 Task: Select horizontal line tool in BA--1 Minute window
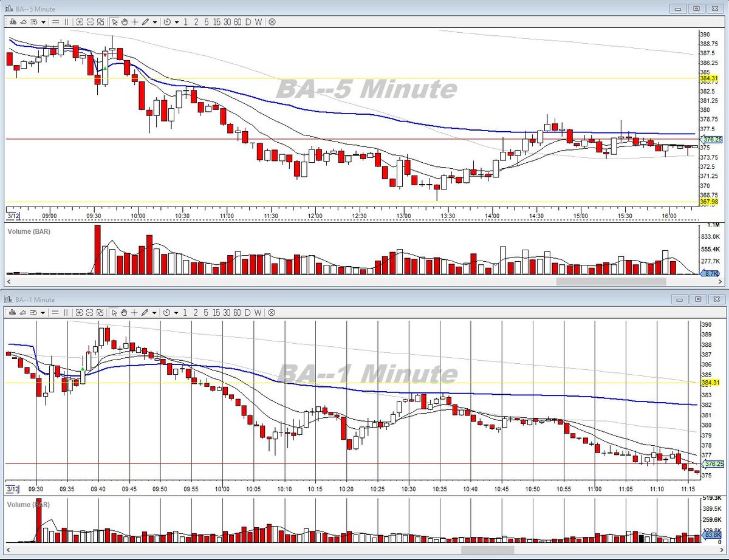coord(55,312)
